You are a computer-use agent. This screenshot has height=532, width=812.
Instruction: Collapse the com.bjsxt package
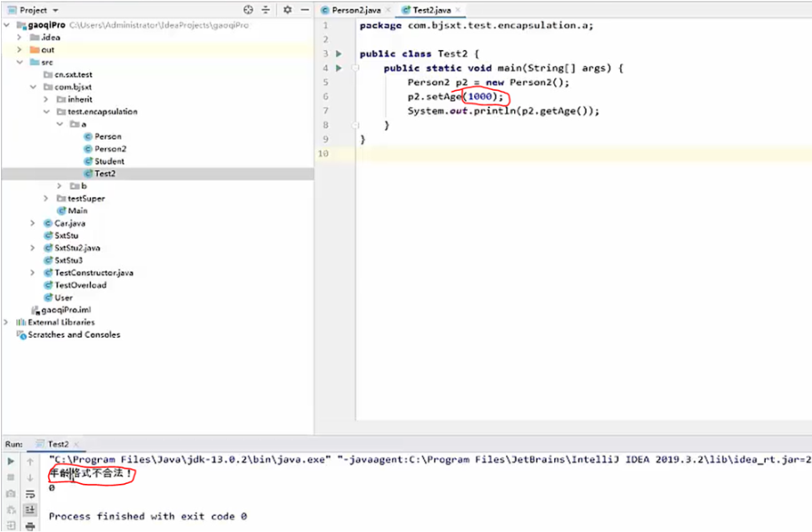coord(33,87)
